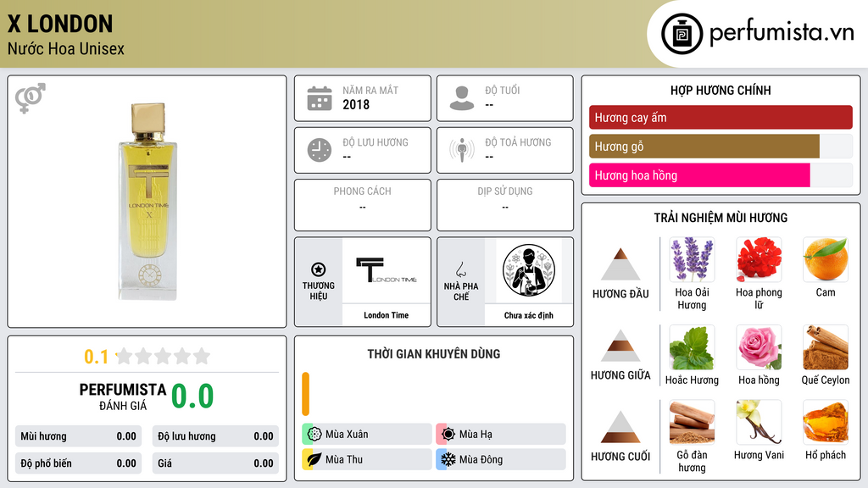Viewport: 868px width, 488px height.
Task: Click the star badge icon above Thương hiệu
Action: click(319, 269)
